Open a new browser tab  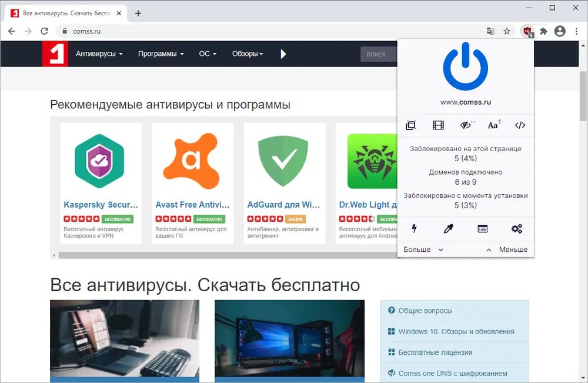[x=138, y=14]
